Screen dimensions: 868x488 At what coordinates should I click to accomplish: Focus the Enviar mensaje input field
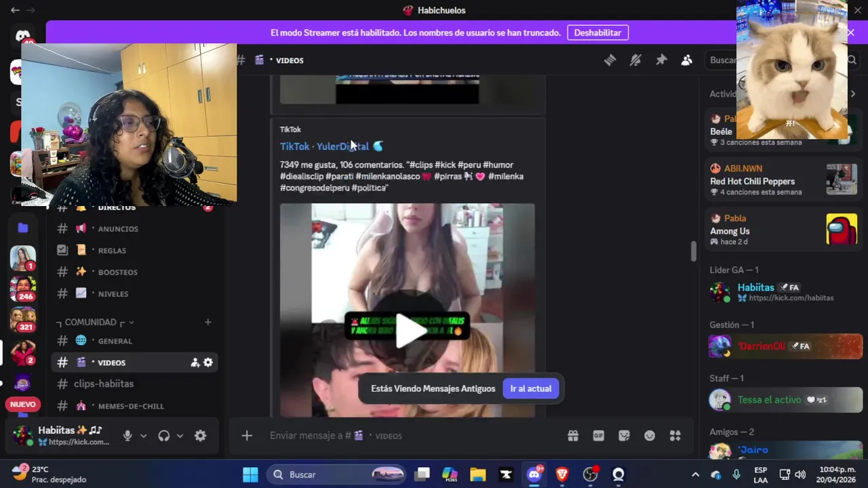407,436
